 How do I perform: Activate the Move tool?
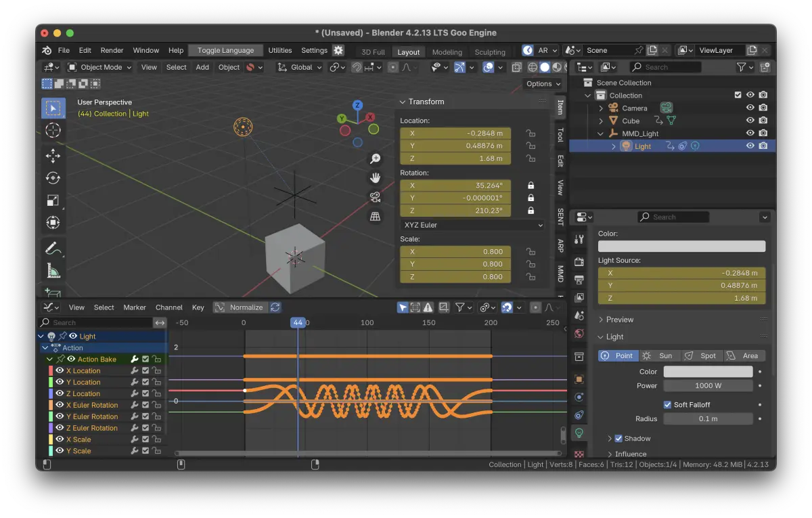53,156
